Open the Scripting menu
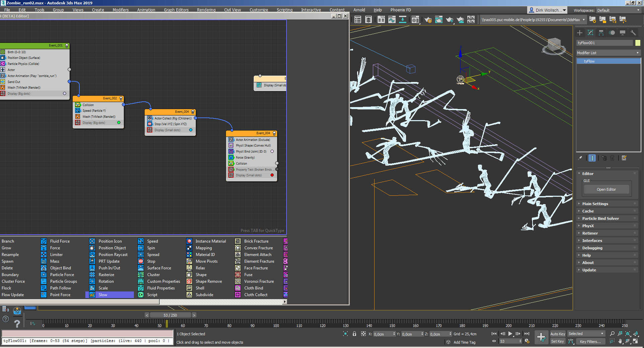Image resolution: width=644 pixels, height=348 pixels. coord(285,10)
